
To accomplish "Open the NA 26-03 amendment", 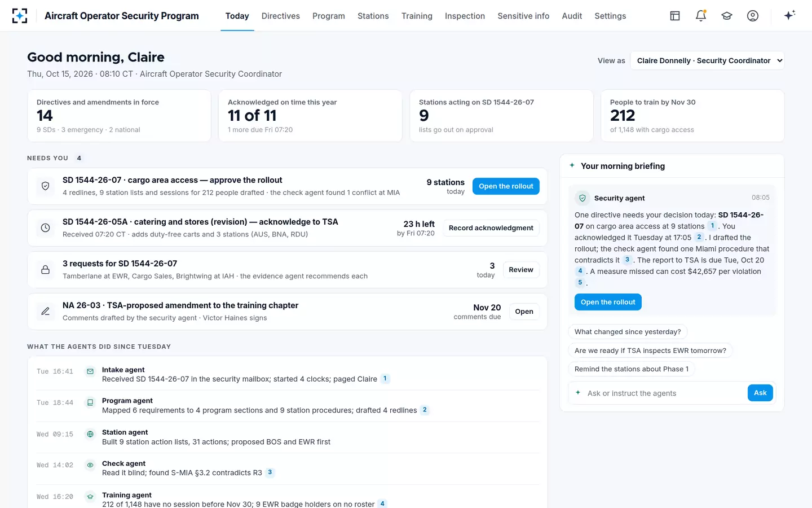I will point(524,312).
